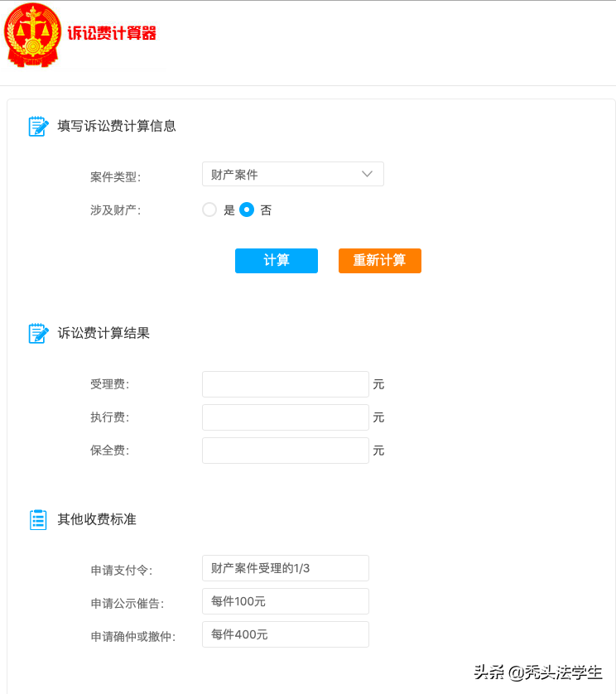Click the pencil icon beside 填写诉讼费计算信息
Screen dimensions: 616x694
pos(39,126)
